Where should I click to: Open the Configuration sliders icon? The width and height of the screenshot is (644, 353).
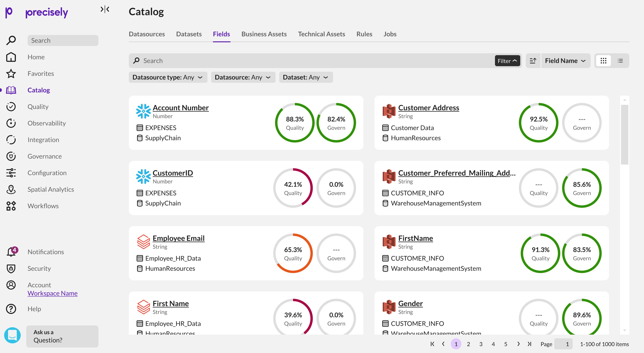11,173
